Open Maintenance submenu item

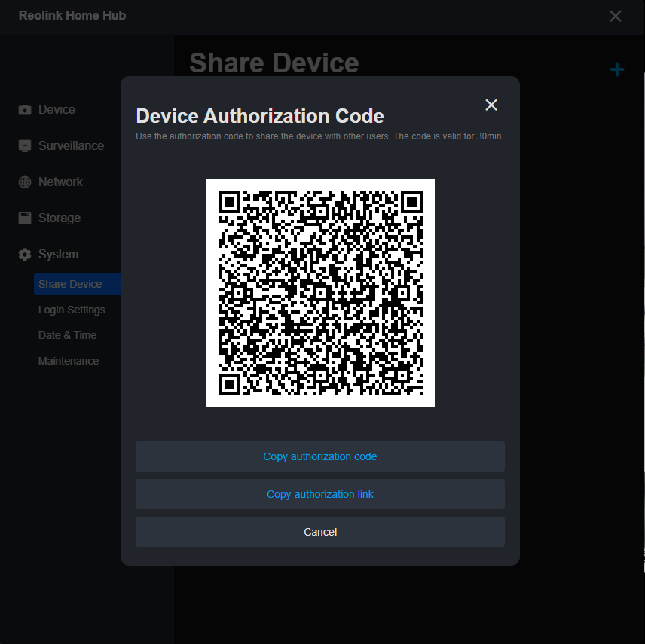pyautogui.click(x=69, y=361)
